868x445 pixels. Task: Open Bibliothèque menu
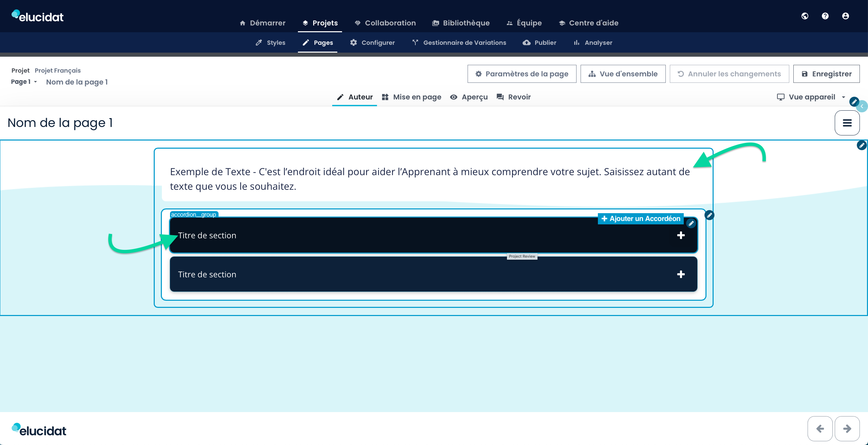coord(461,23)
